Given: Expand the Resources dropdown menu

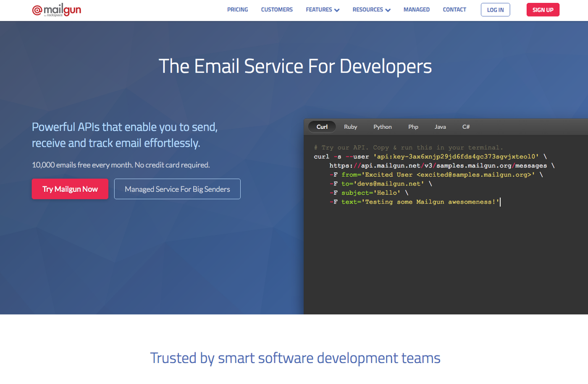Looking at the screenshot, I should (371, 10).
